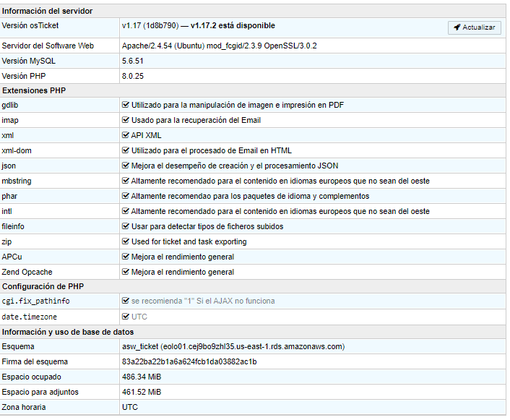Screen dimensions: 510x420
Task: Click the date.timezone UTC check mark
Action: tap(126, 317)
